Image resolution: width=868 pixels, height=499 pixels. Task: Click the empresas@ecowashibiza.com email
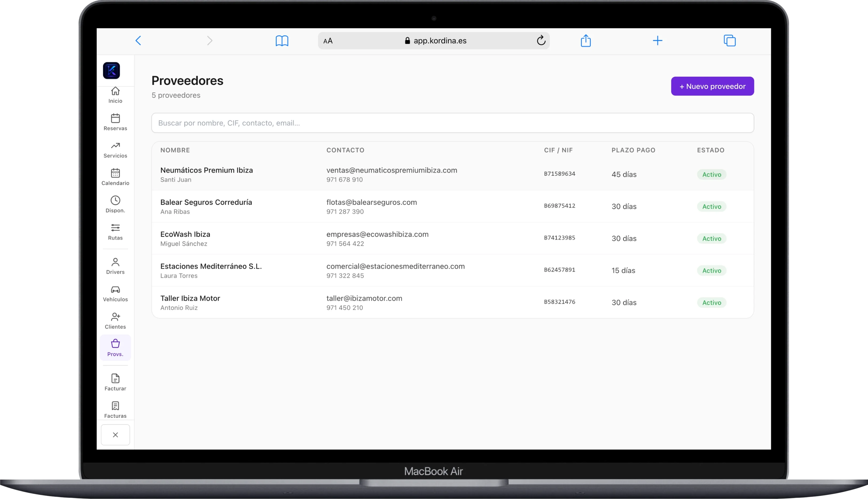(377, 235)
